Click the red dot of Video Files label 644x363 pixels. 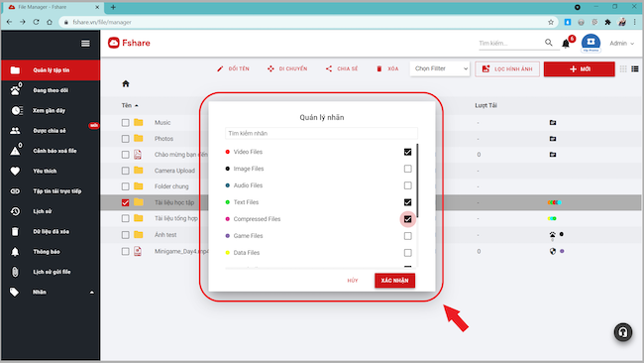pyautogui.click(x=228, y=152)
